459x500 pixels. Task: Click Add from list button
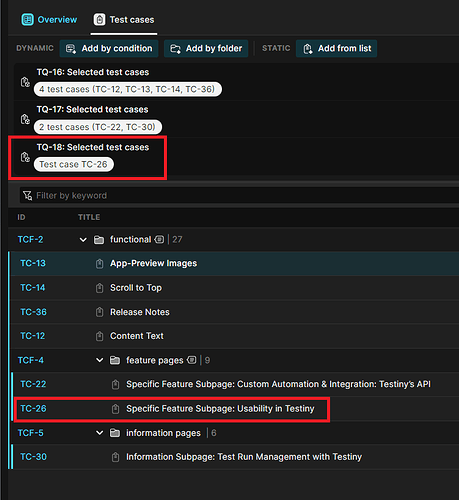pos(336,49)
